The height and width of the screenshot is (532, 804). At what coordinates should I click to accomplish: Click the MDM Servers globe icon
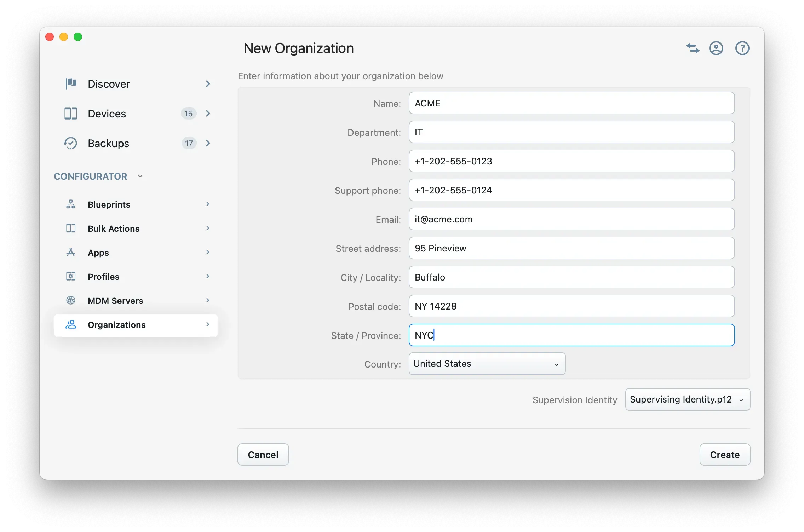71,300
